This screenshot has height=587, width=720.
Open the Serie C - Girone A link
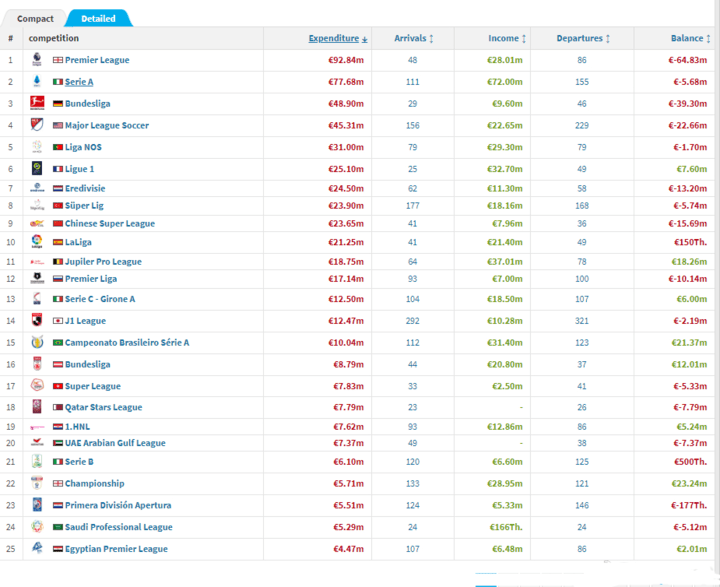[x=100, y=299]
